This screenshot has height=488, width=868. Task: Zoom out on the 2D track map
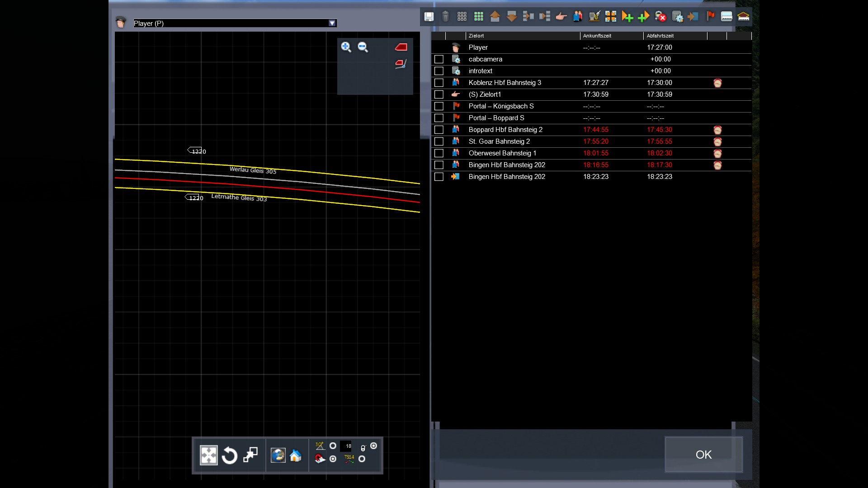click(363, 47)
